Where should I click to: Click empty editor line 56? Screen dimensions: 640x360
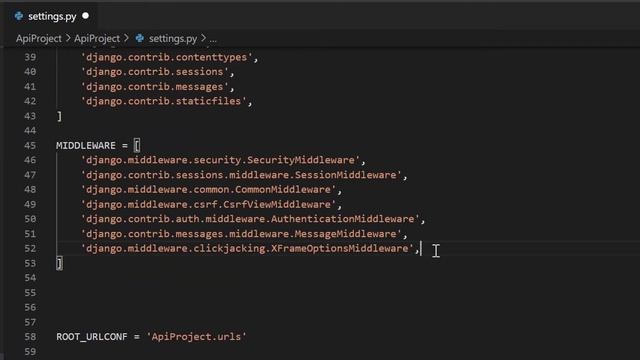coord(347,307)
